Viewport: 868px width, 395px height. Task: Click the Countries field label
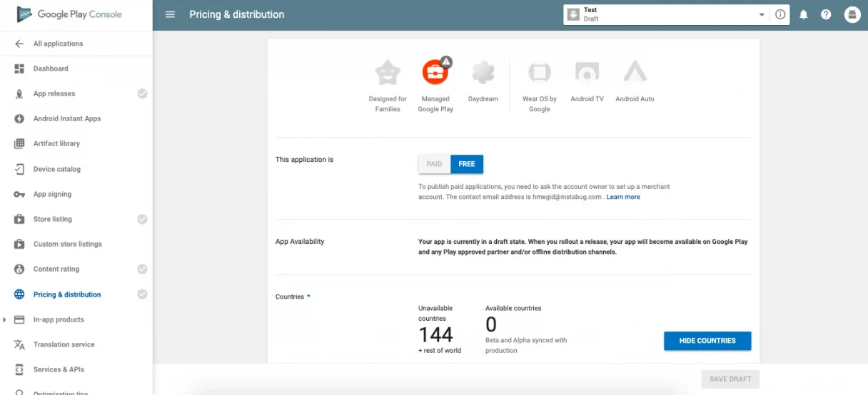click(290, 297)
